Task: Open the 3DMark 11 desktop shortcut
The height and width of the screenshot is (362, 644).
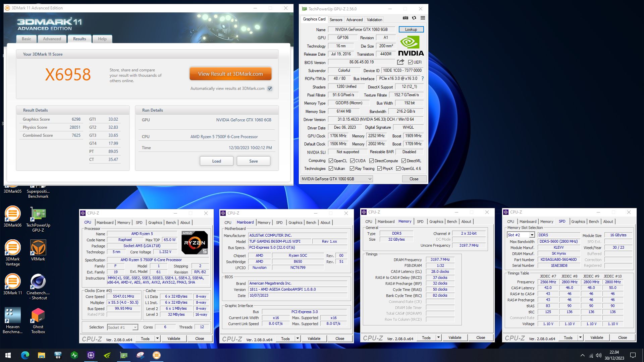Action: 12,284
